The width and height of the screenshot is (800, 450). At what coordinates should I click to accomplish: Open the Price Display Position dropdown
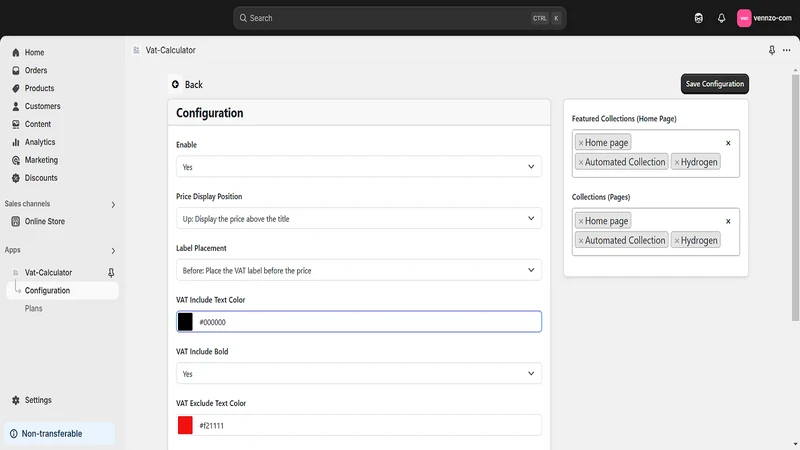359,218
